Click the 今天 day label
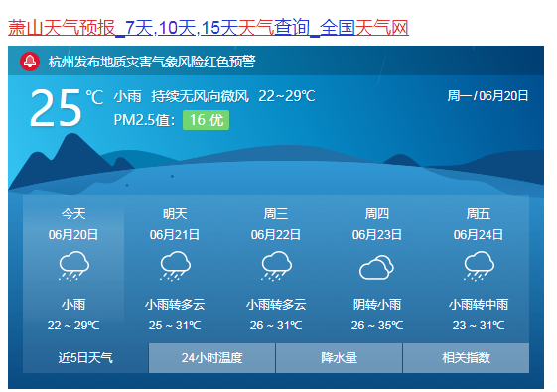Viewport: 557px width, 392px height. point(73,214)
